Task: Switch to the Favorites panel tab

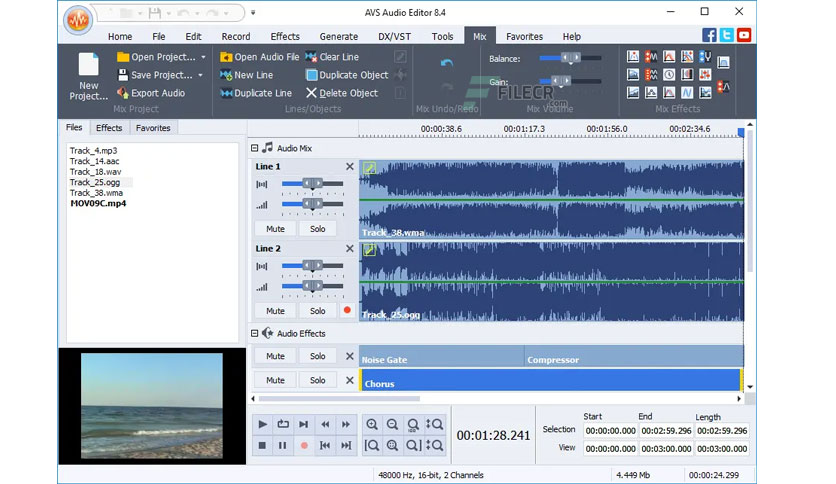Action: click(153, 128)
